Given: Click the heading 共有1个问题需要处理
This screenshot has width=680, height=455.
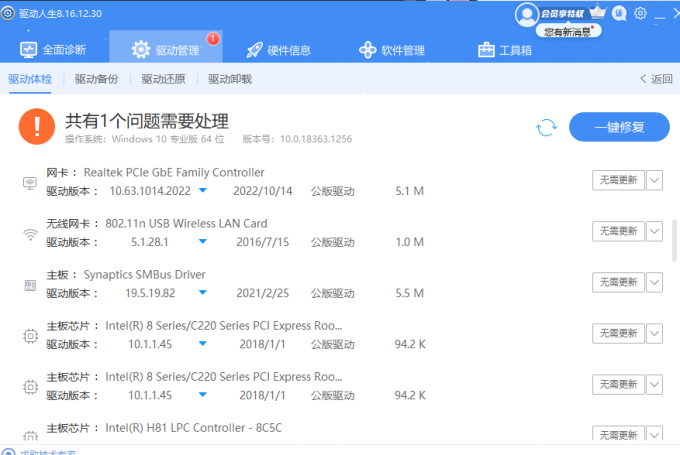Looking at the screenshot, I should [147, 121].
